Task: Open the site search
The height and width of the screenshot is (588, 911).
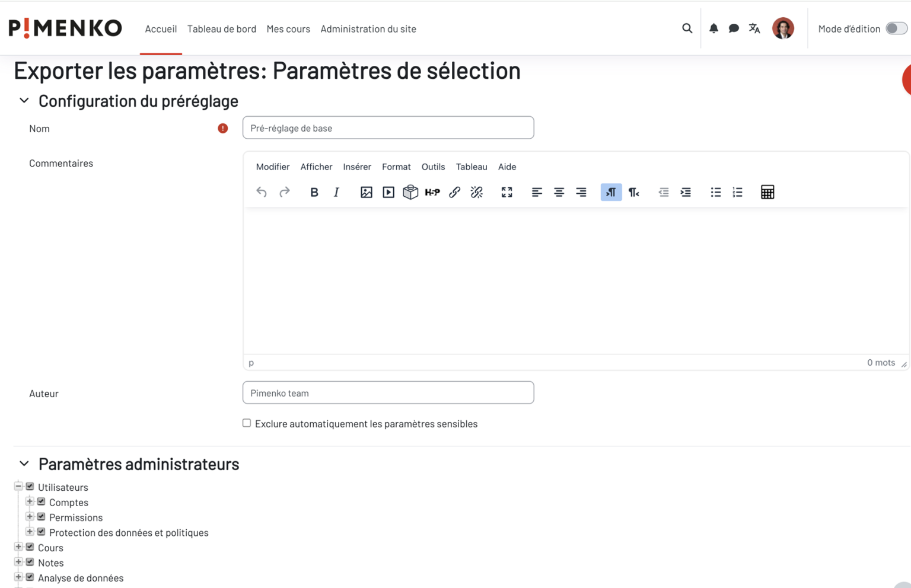Action: click(x=687, y=28)
